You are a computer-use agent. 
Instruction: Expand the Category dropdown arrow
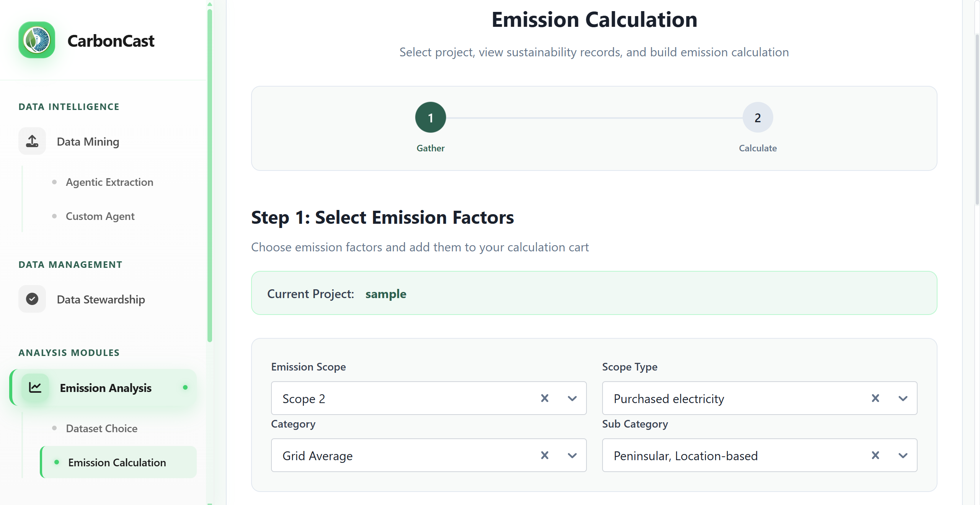(x=572, y=456)
